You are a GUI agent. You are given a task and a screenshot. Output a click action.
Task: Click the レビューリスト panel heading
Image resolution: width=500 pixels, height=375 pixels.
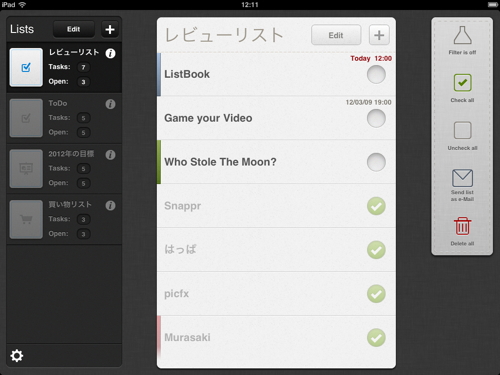click(224, 35)
